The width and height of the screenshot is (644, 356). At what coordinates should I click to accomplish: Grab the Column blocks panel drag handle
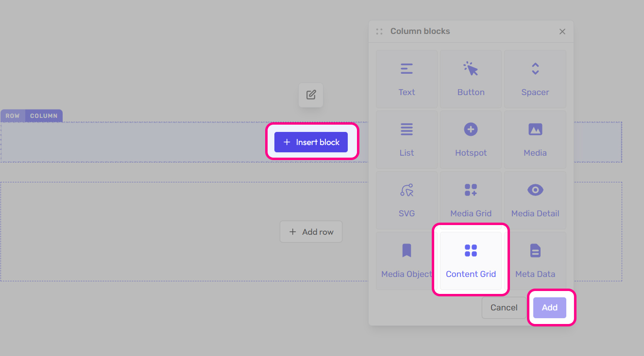click(379, 32)
